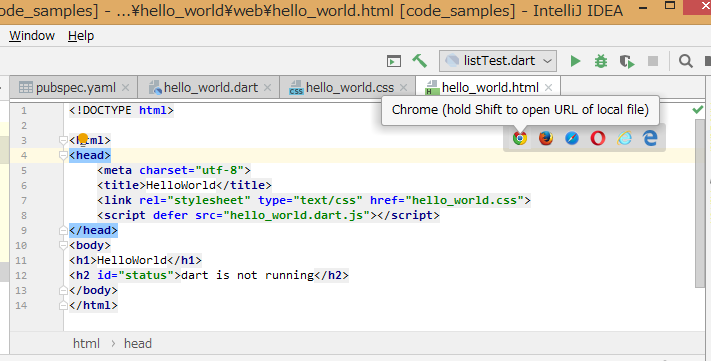The width and height of the screenshot is (711, 361).
Task: Close the hello_world.dart tab
Action: click(x=268, y=88)
